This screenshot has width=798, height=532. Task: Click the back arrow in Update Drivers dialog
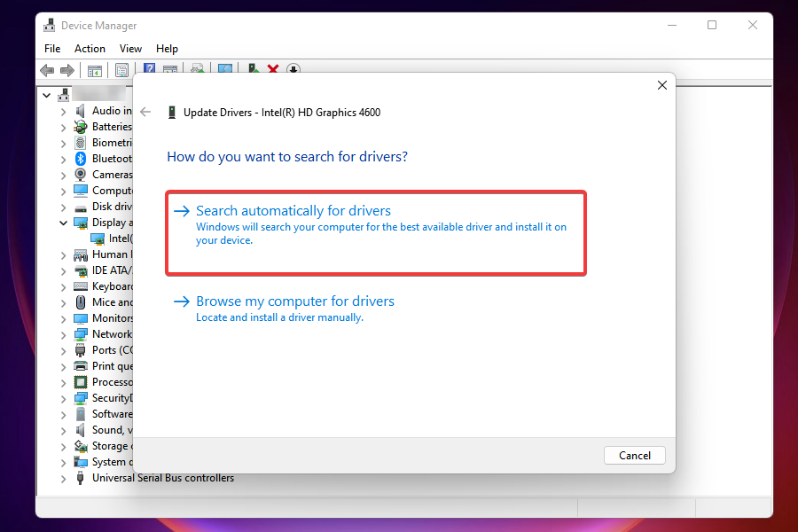(145, 112)
